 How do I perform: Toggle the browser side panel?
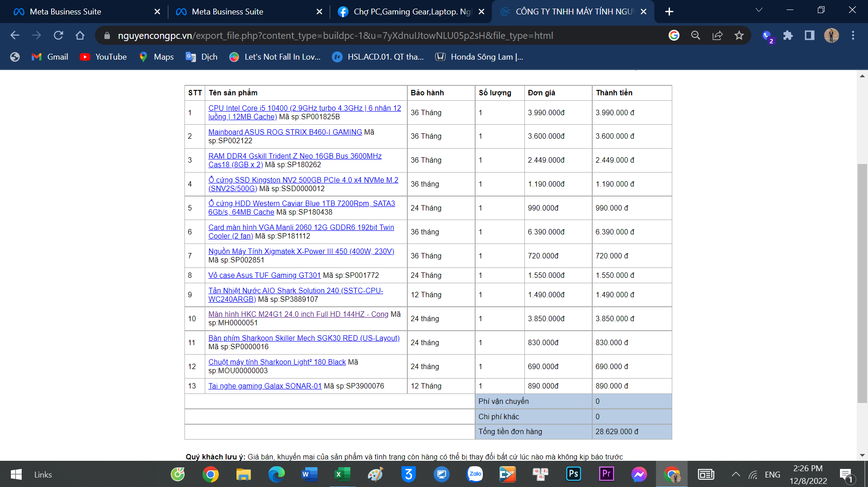pyautogui.click(x=810, y=35)
